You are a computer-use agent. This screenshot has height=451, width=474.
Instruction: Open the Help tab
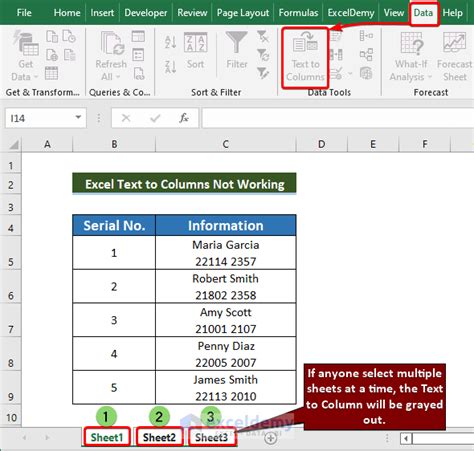[452, 13]
